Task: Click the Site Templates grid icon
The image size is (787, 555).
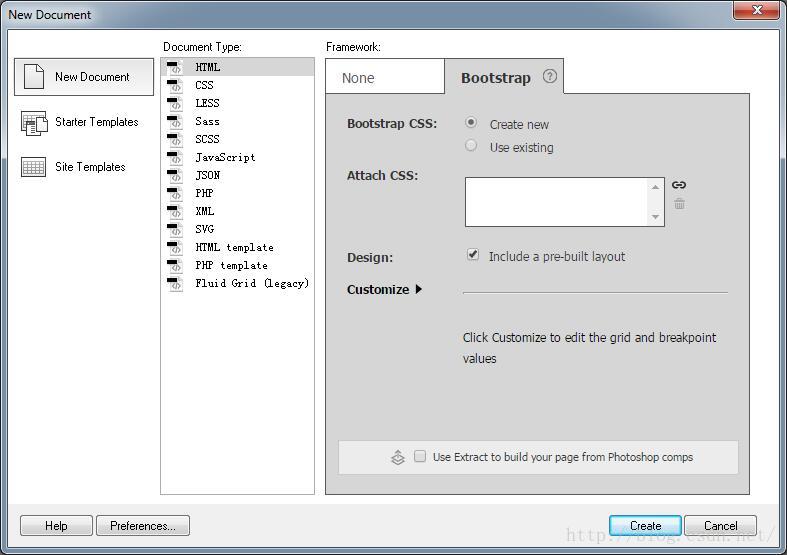Action: [x=34, y=167]
